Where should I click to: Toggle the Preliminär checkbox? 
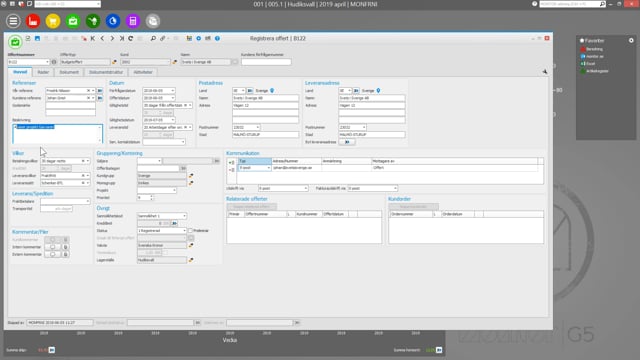coord(190,231)
